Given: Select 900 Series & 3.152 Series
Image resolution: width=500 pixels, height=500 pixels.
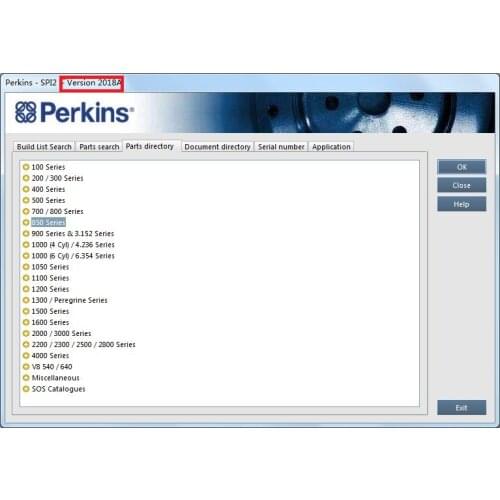Looking at the screenshot, I should click(x=73, y=233).
